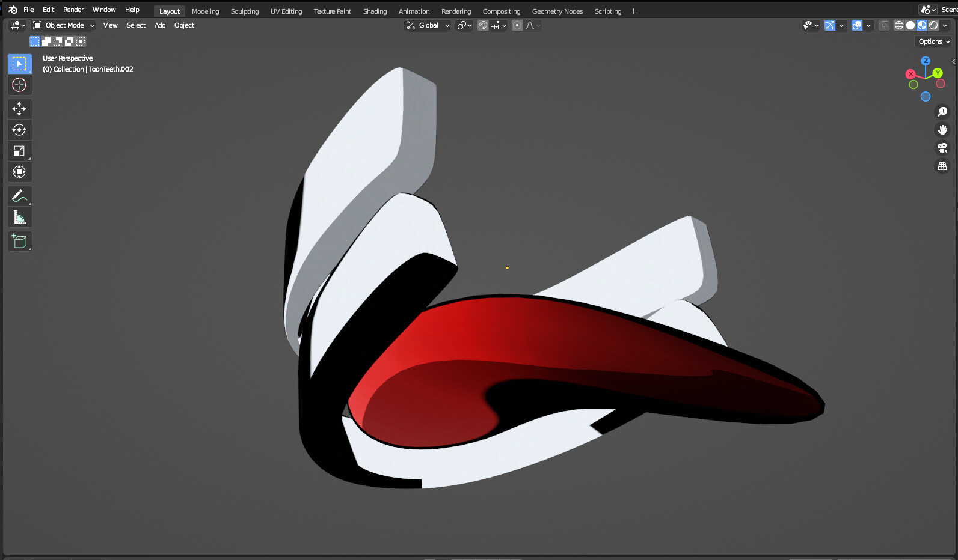Switch to Sculpting workspace tab
The image size is (958, 560).
pyautogui.click(x=245, y=11)
